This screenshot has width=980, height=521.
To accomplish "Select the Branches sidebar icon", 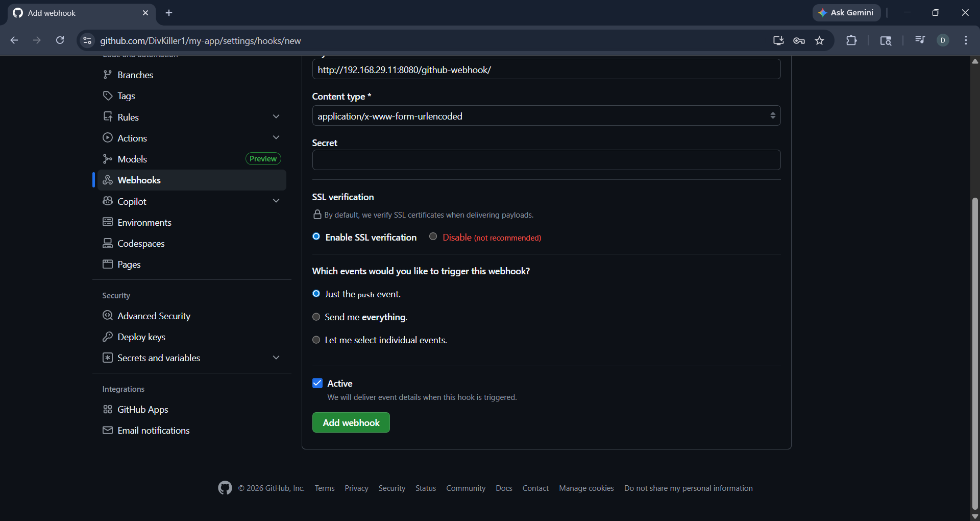I will point(107,75).
